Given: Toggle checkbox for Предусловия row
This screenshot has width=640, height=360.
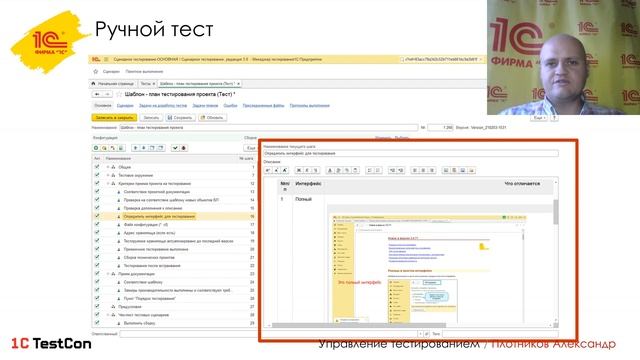Looking at the screenshot, I should coord(97,307).
